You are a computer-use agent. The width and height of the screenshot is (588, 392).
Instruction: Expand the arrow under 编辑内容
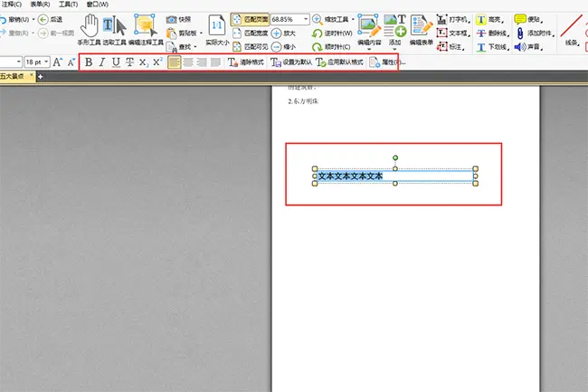pos(369,49)
